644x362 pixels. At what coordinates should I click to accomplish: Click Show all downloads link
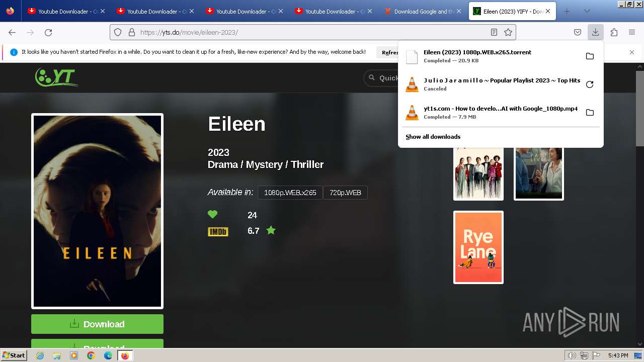point(433,137)
